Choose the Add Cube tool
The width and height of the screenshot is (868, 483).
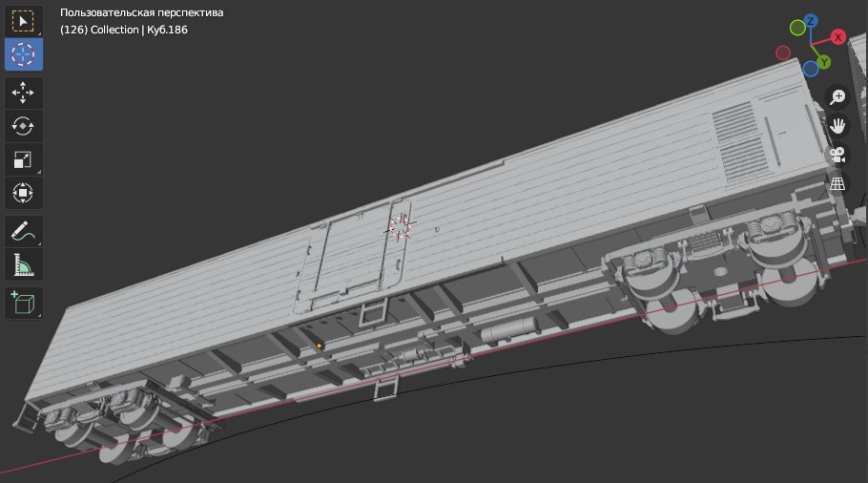(x=23, y=303)
